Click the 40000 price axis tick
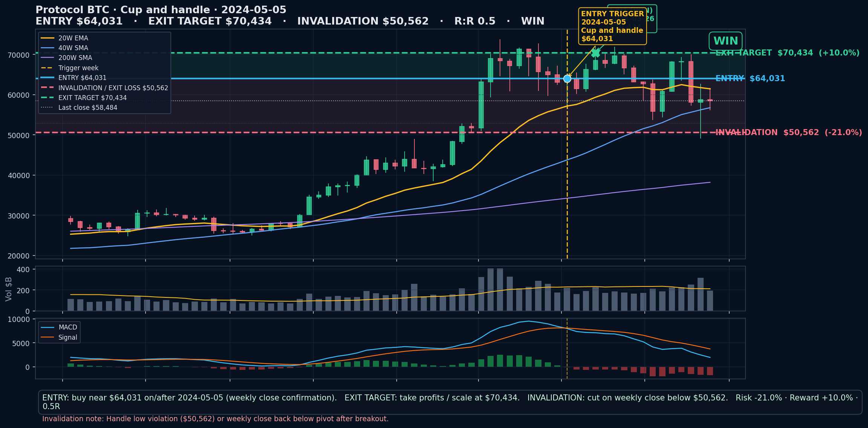Screen dimensions: 868x428 pos(18,176)
